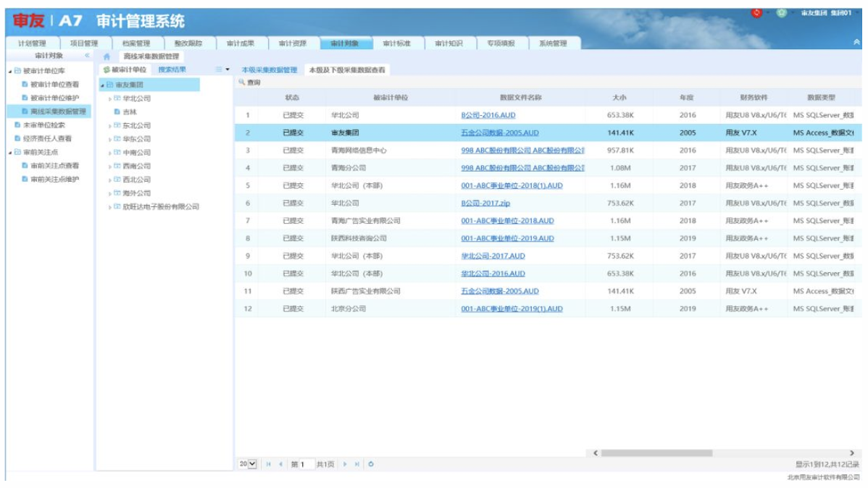The image size is (868, 488).
Task: Expand the 欣旺达电子股份有限公司 tree node
Action: click(x=110, y=207)
